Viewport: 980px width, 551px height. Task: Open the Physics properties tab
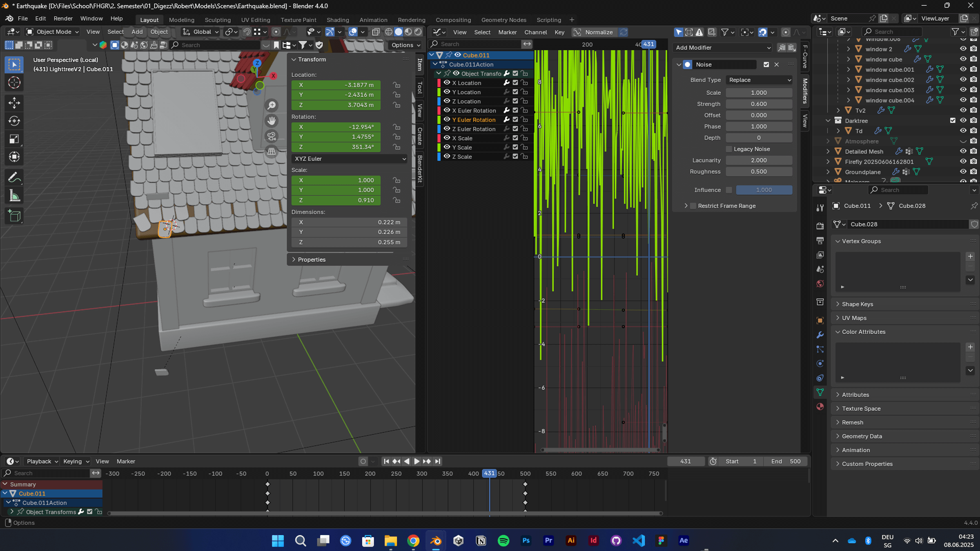pyautogui.click(x=820, y=363)
